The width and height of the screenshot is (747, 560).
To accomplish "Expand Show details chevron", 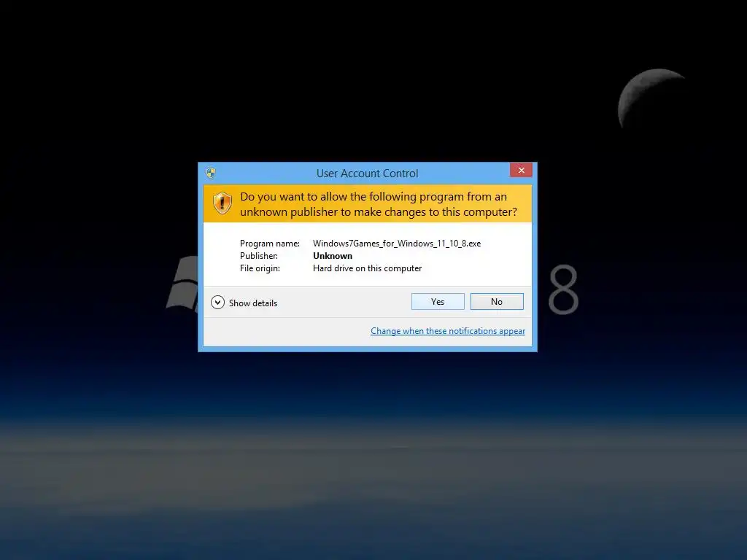I will [x=217, y=303].
